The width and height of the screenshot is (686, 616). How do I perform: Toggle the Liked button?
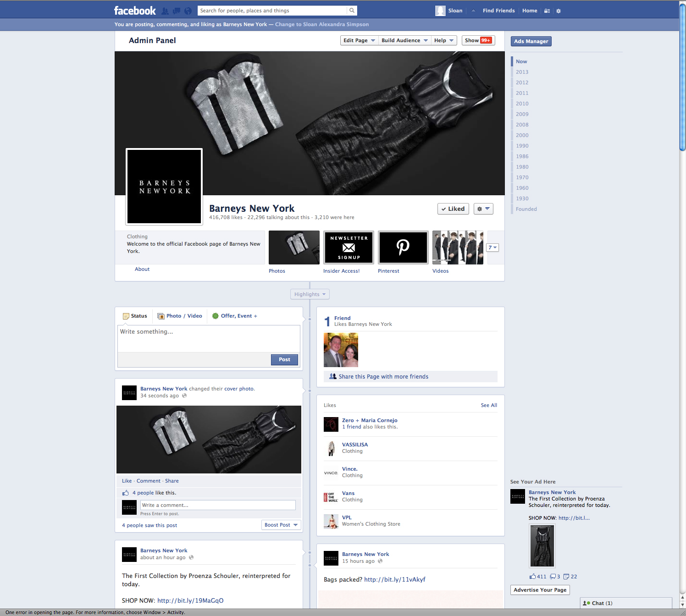(x=453, y=209)
